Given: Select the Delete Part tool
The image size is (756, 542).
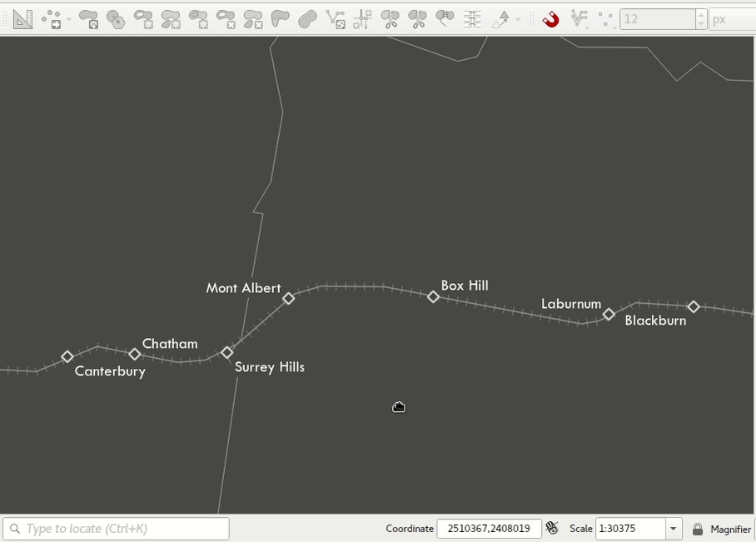Looking at the screenshot, I should tap(253, 19).
